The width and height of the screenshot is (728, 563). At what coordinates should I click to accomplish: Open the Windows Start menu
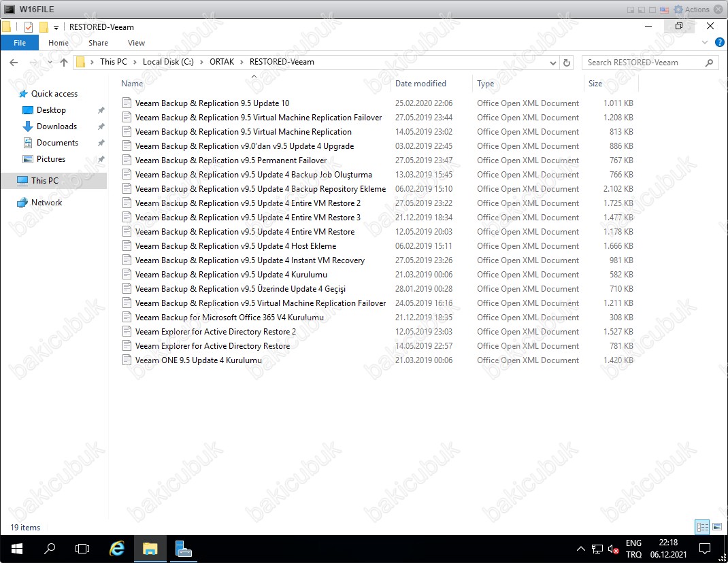(17, 549)
